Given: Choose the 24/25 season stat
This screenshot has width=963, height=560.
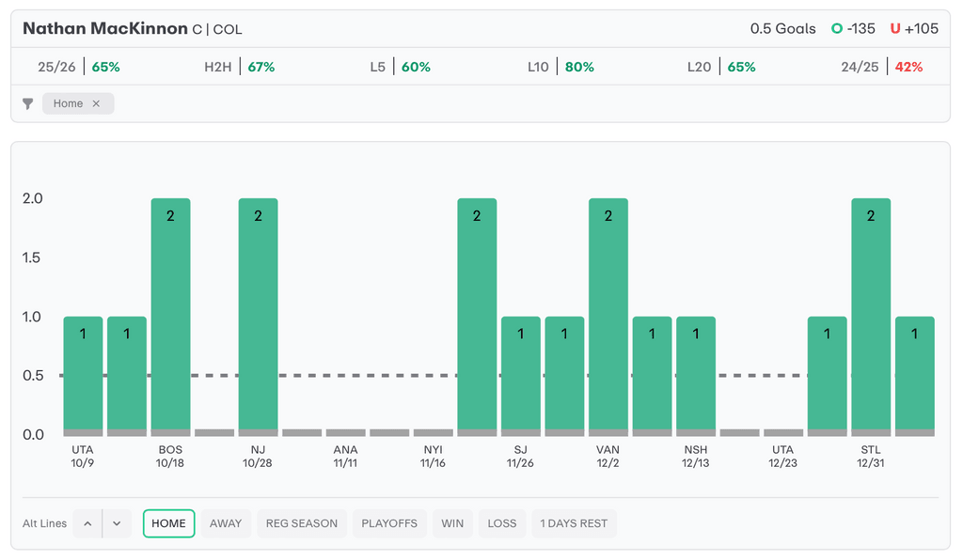Looking at the screenshot, I should (882, 67).
